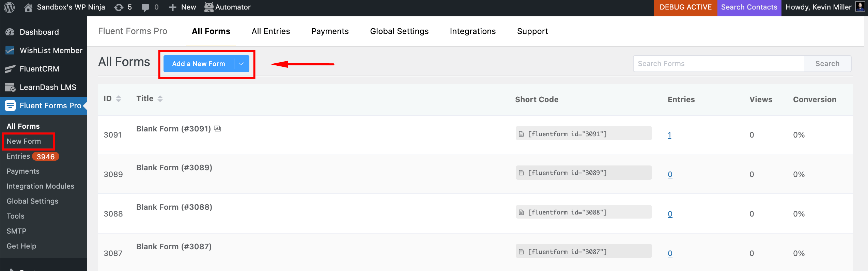Screen dimensions: 868x271
Task: Click the Search button for forms
Action: [827, 64]
